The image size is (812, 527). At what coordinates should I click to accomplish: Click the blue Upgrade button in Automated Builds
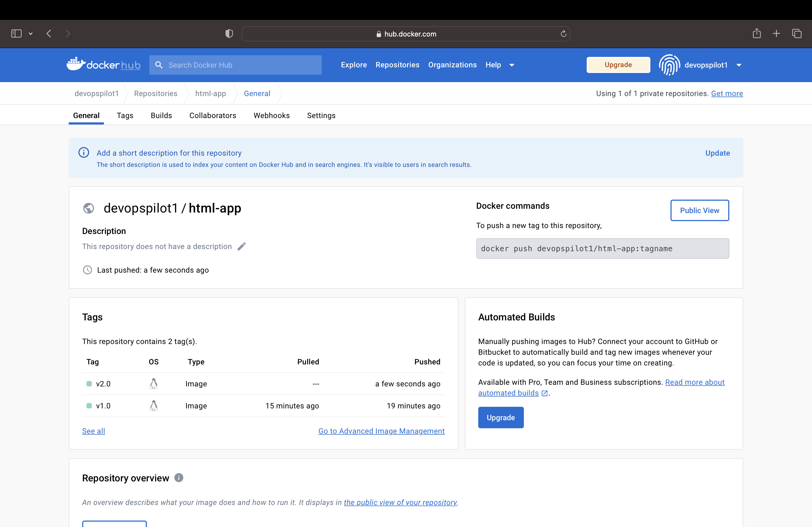(x=501, y=418)
